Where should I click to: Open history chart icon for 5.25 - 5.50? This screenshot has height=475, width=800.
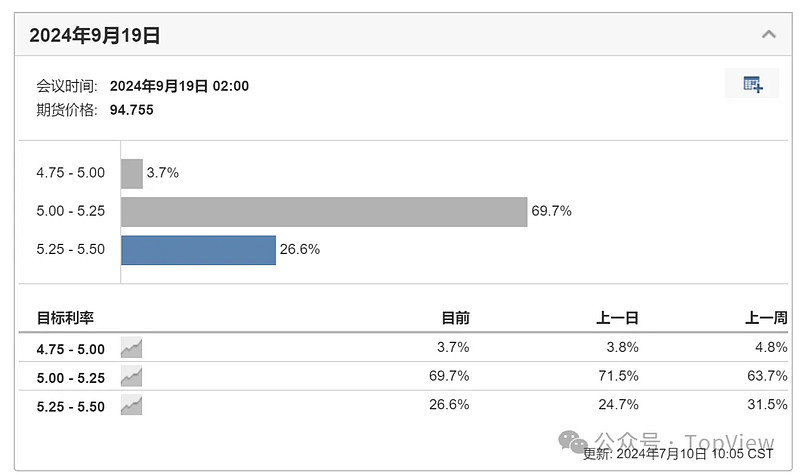tap(131, 405)
